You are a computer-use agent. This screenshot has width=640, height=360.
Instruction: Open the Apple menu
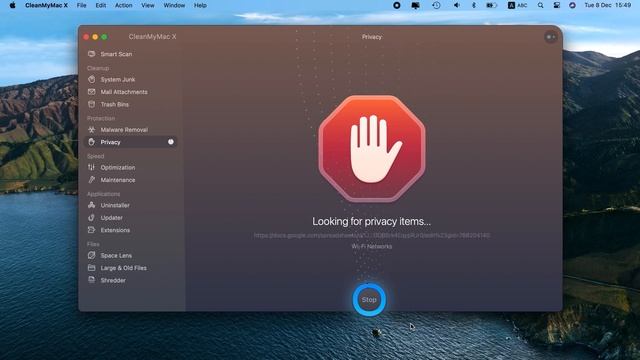[x=12, y=5]
